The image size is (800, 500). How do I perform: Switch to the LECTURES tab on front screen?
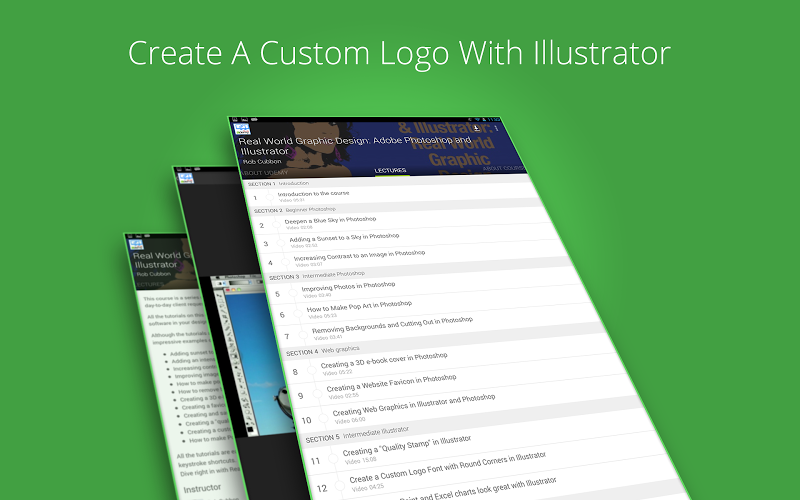pos(391,170)
